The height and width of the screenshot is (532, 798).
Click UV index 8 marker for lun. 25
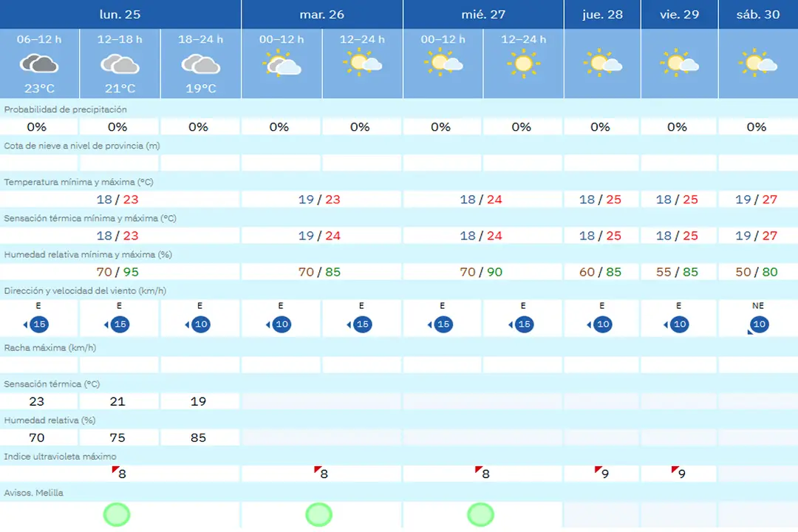(x=119, y=473)
